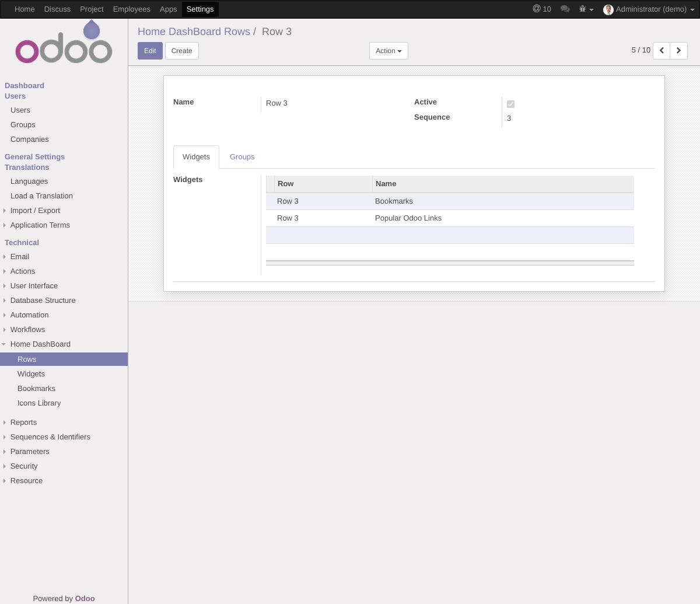Click the debug bug icon in the top bar
Image resolution: width=700 pixels, height=604 pixels.
tap(582, 9)
